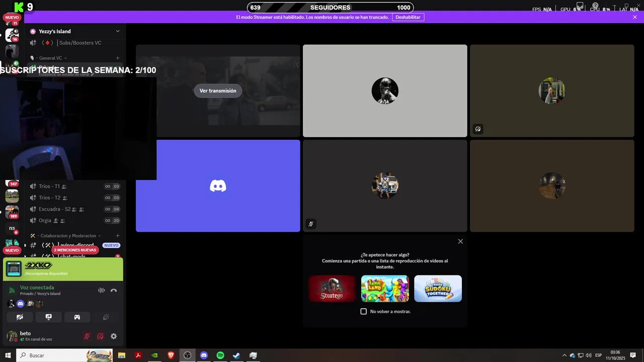Open the Windows Start menu
The image size is (644, 362).
coord(8,355)
